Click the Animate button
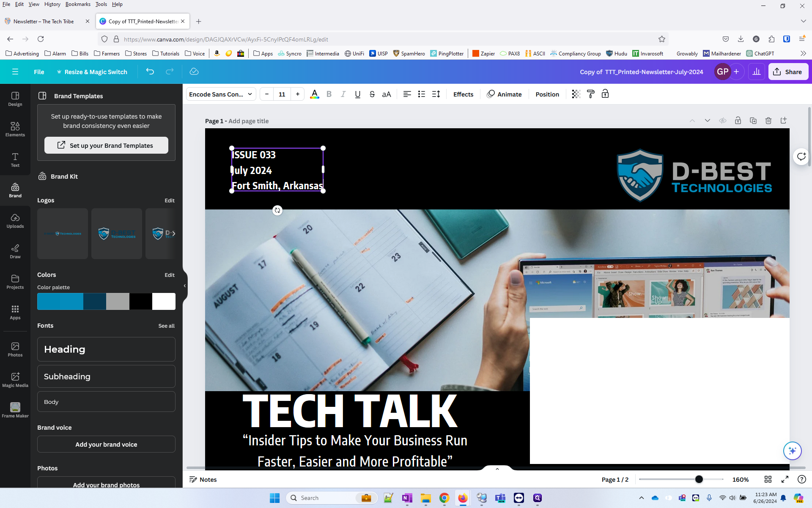Screen dimensions: 812x508 click(504, 94)
